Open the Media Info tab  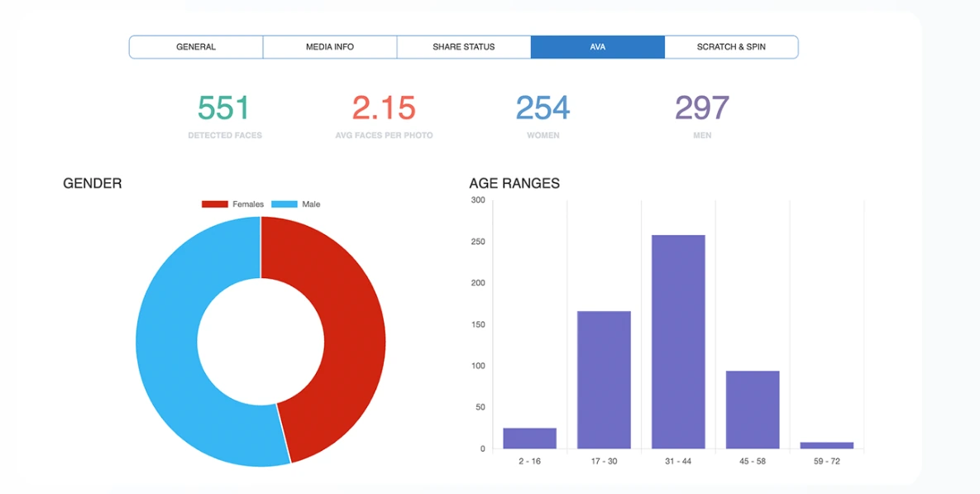[330, 47]
